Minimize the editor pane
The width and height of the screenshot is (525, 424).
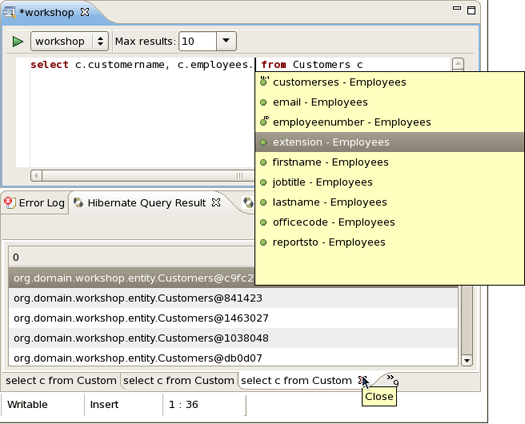pos(457,8)
